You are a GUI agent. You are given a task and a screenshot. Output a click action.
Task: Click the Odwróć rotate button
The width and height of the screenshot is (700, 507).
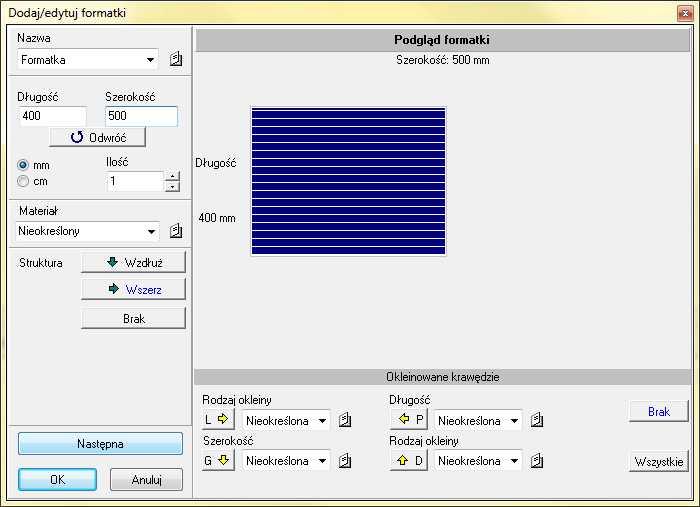pos(97,137)
